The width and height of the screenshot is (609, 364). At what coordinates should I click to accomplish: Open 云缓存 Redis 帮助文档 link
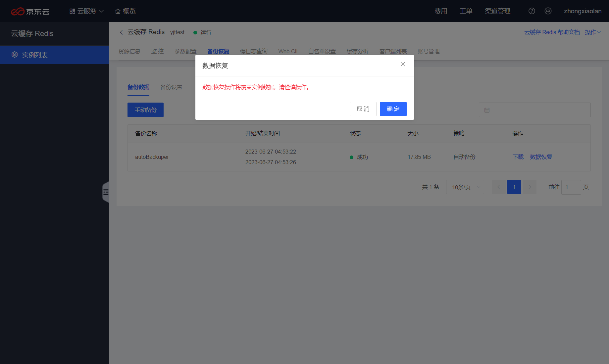click(x=552, y=32)
